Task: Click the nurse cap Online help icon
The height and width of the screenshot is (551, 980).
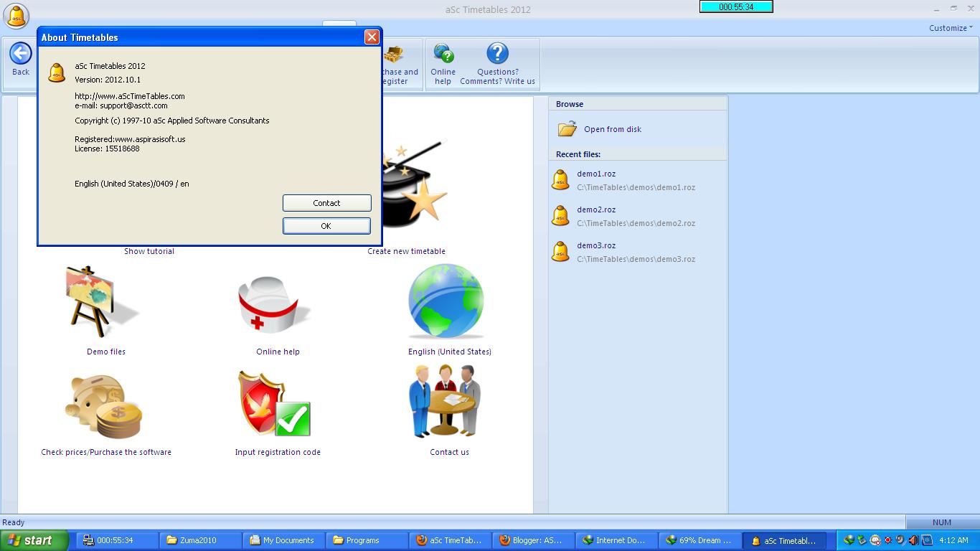Action: 275,304
